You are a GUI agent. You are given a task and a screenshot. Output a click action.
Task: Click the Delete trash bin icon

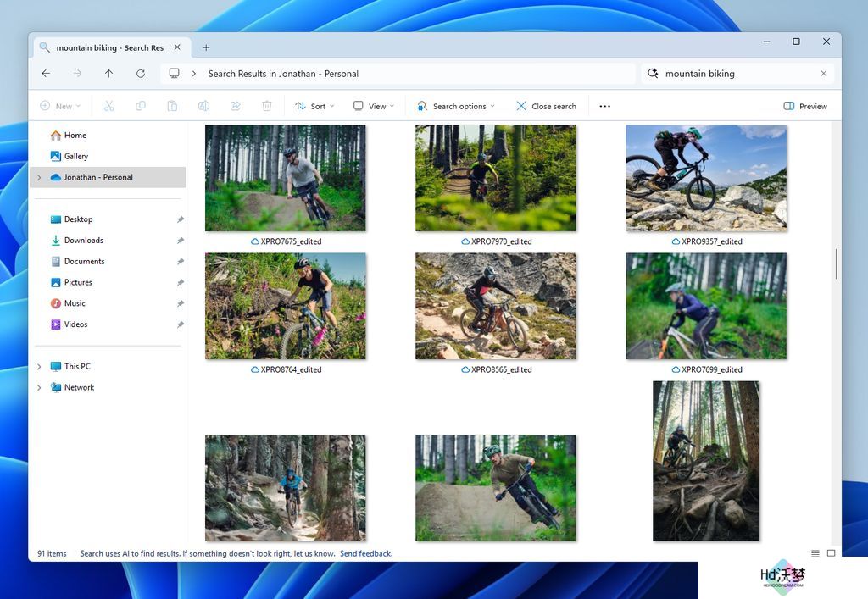coord(267,106)
